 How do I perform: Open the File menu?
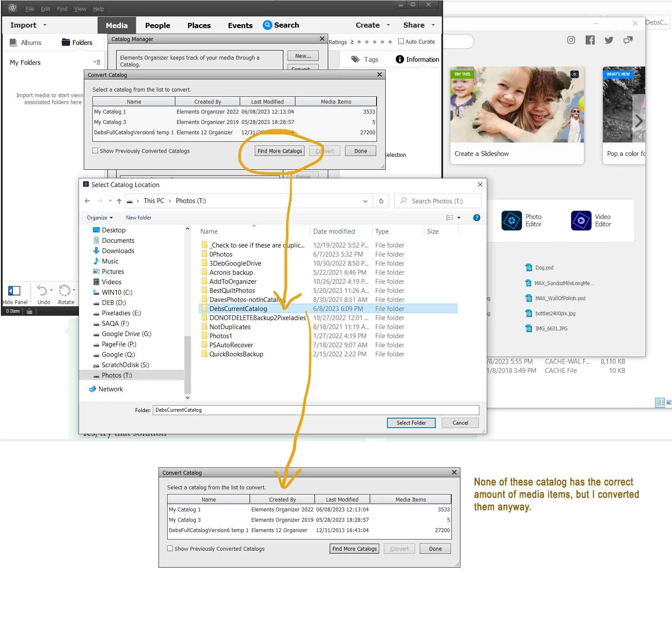click(30, 9)
